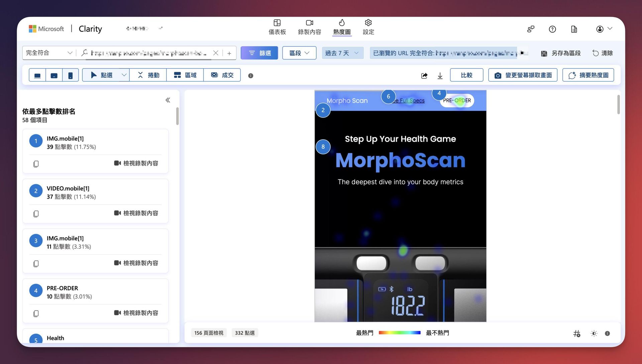Open the documentation page icon
The height and width of the screenshot is (364, 642).
(574, 29)
